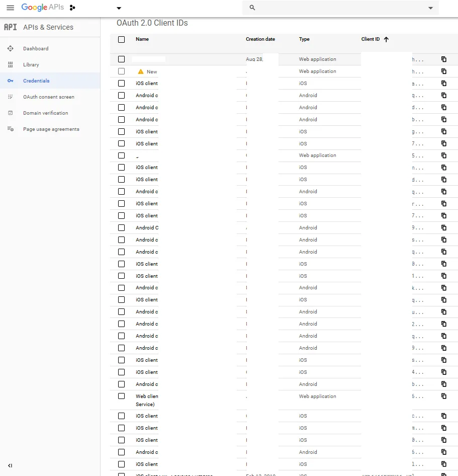Check the Web client Service row
The height and width of the screenshot is (476, 458).
(121, 396)
